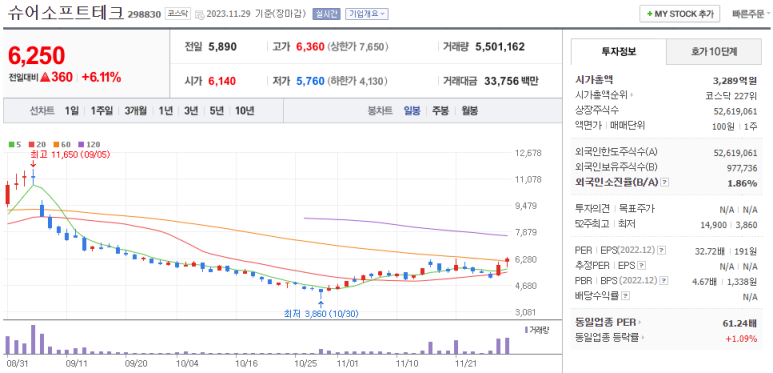Open help icon next to 추정PER EPS
This screenshot has height=373, width=773.
tap(641, 266)
